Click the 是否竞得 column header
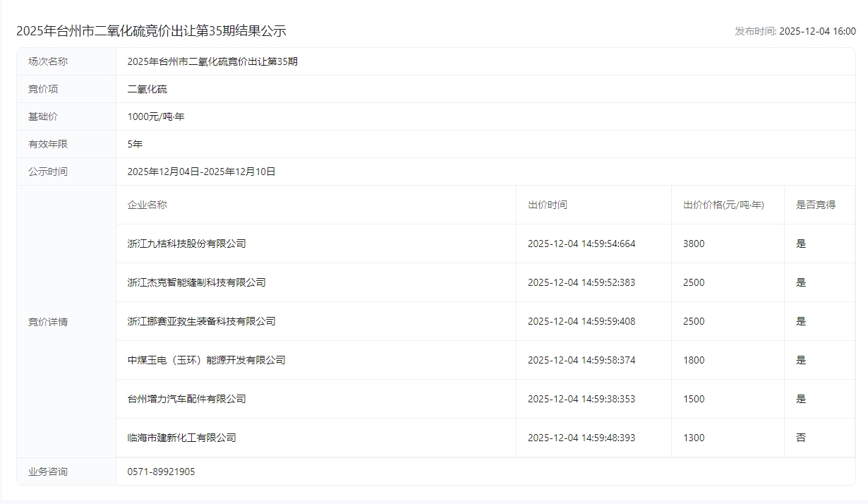The image size is (868, 504). pyautogui.click(x=815, y=205)
